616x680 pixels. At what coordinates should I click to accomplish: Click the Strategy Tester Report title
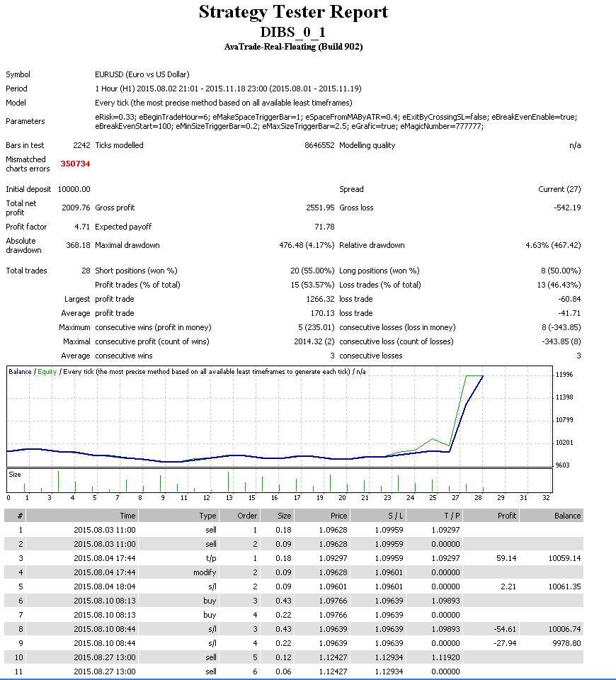[293, 12]
